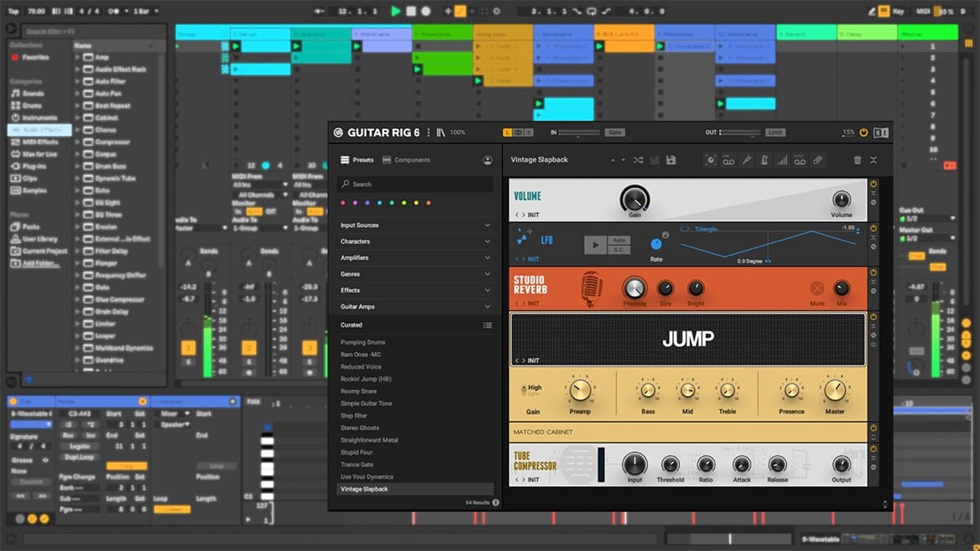
Task: Toggle the Guitar Rig browser library icon
Action: [441, 132]
